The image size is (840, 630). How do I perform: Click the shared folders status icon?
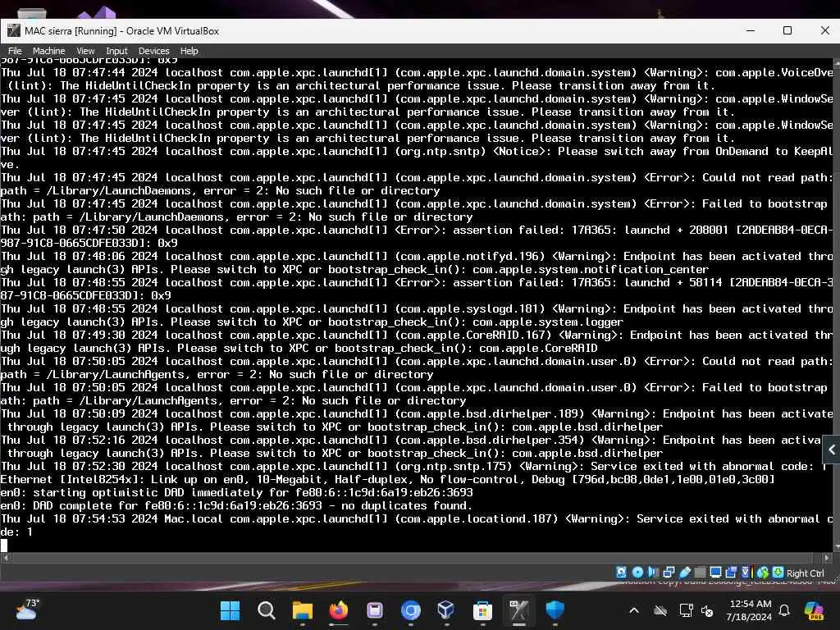pyautogui.click(x=700, y=572)
